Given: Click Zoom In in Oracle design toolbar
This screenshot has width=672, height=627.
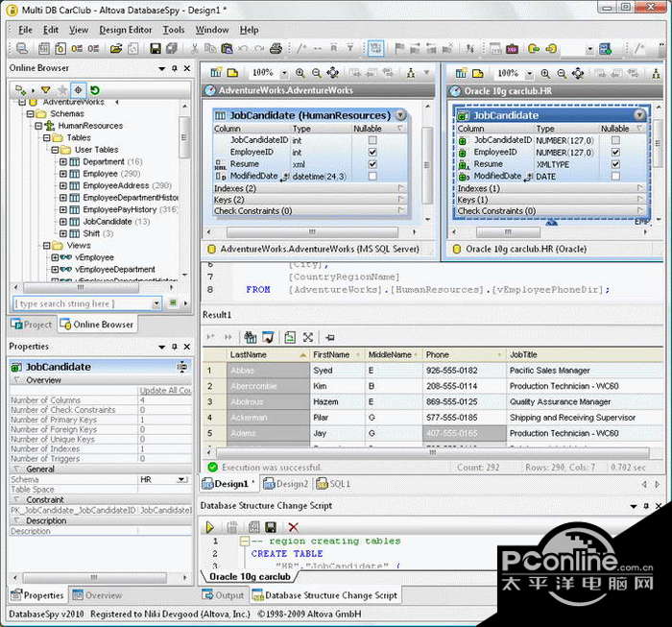Looking at the screenshot, I should pos(545,74).
